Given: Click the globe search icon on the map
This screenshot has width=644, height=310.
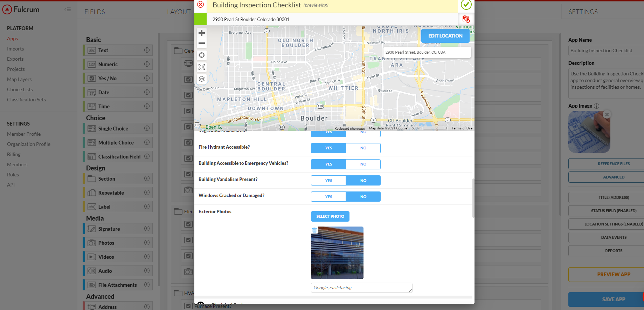Looking at the screenshot, I should (202, 67).
